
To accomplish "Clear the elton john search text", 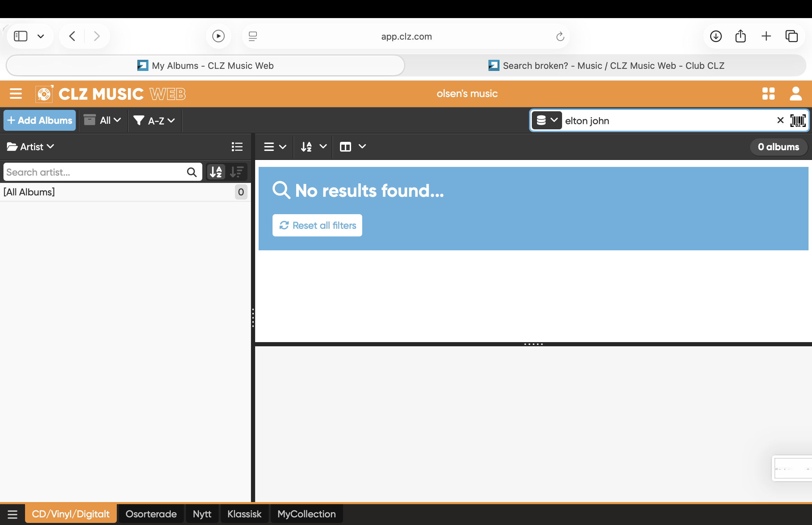I will (x=780, y=120).
